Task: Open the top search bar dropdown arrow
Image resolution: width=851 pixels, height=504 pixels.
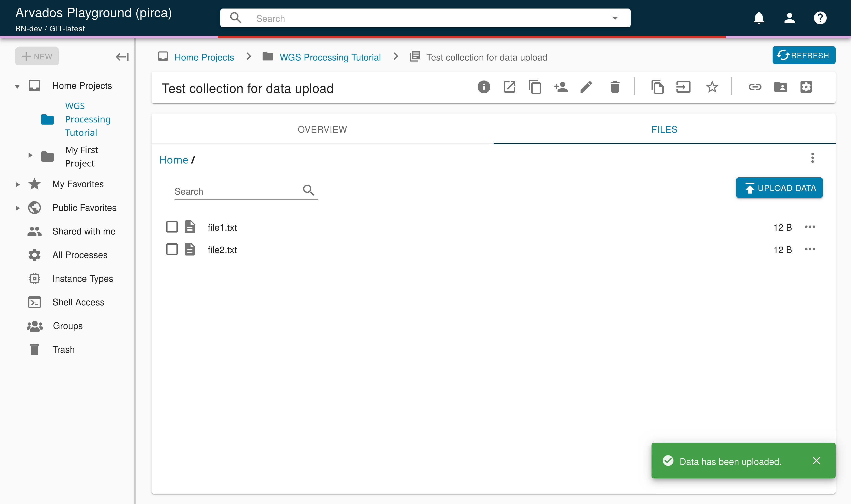Action: (615, 18)
